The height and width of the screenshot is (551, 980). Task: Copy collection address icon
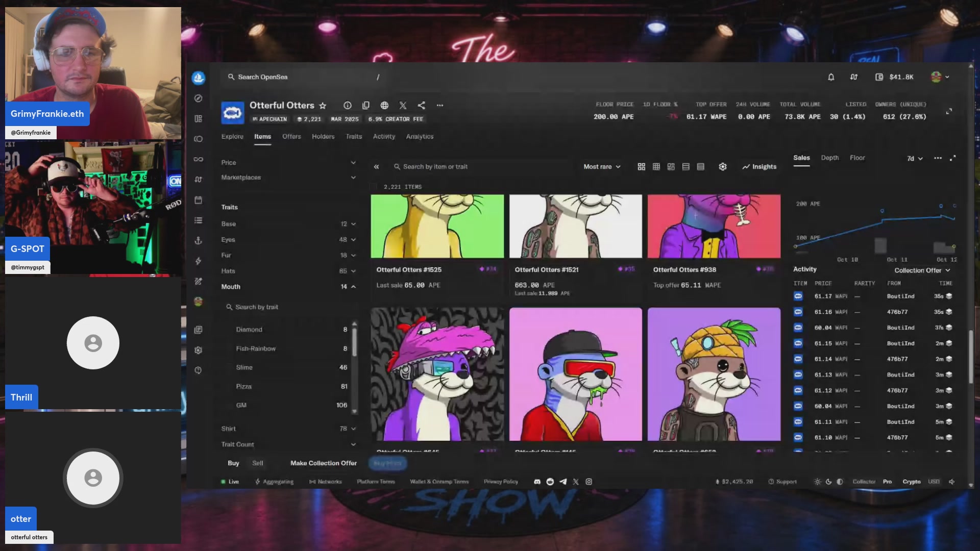click(x=366, y=105)
